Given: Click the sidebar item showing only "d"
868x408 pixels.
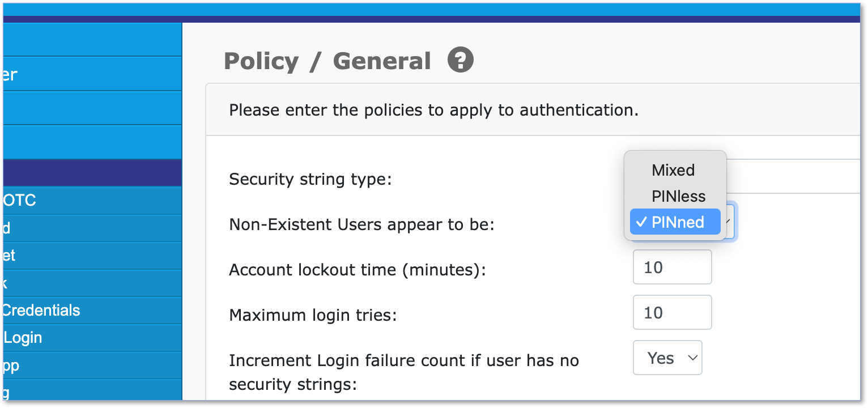Looking at the screenshot, I should coord(92,228).
